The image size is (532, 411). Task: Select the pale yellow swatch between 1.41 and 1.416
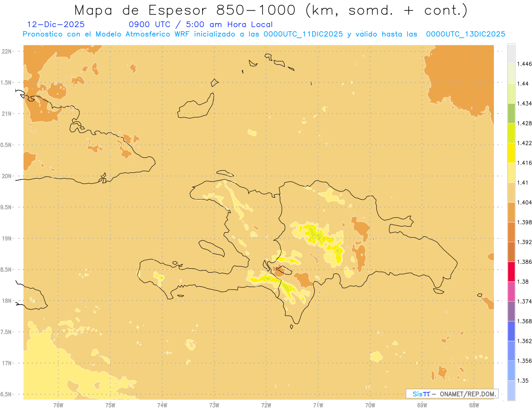[511, 172]
